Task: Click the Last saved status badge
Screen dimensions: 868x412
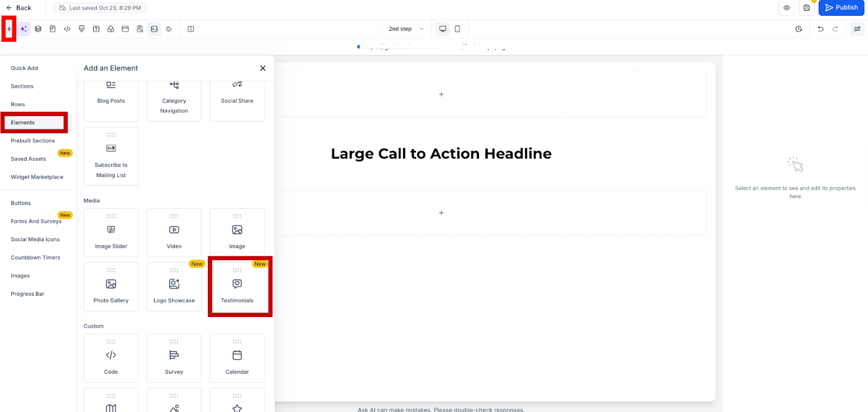Action: coord(100,8)
